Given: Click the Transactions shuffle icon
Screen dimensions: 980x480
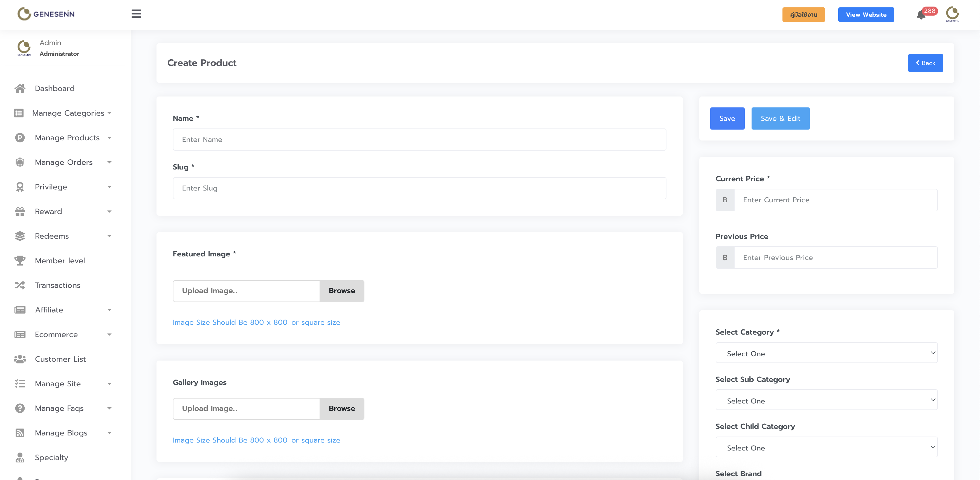Looking at the screenshot, I should 20,285.
